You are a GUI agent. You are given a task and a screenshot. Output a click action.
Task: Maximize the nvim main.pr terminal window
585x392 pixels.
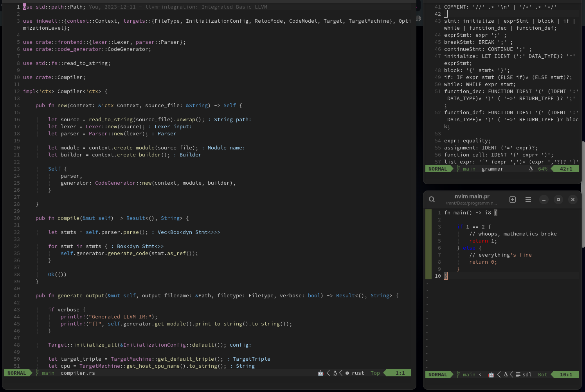coord(558,200)
